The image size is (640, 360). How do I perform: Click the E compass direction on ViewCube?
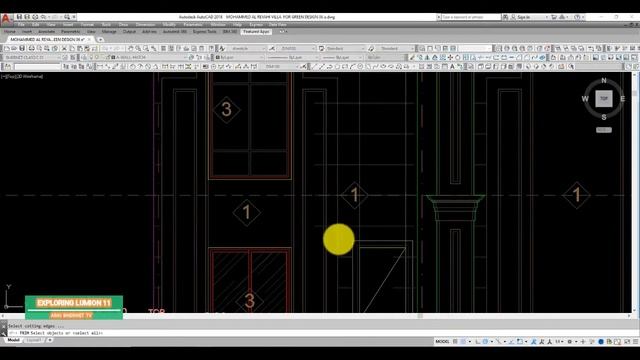point(622,99)
